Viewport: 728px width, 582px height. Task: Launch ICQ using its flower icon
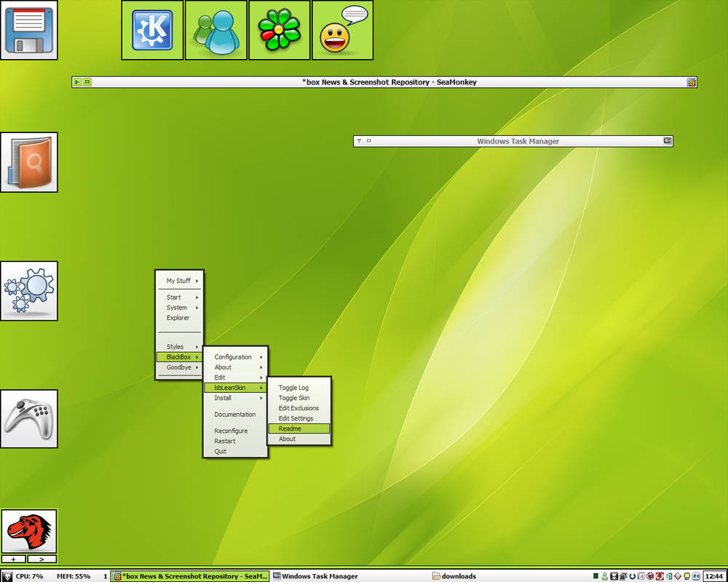point(280,29)
